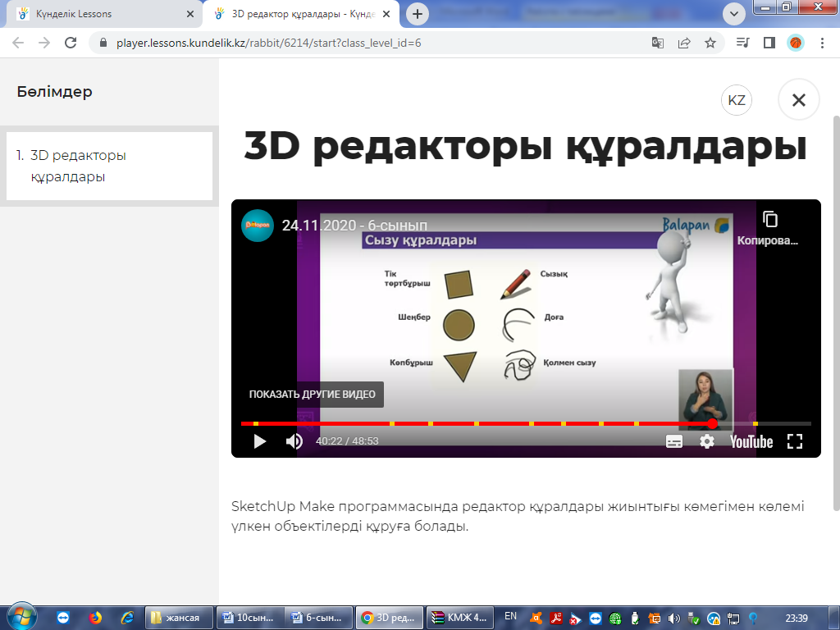Viewport: 840px width, 630px height.
Task: View site security lock info
Action: [x=103, y=43]
